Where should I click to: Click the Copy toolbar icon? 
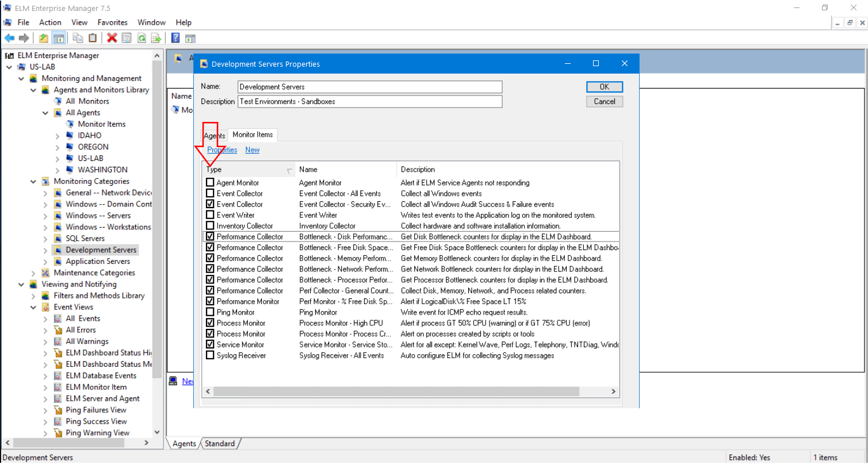(x=78, y=38)
